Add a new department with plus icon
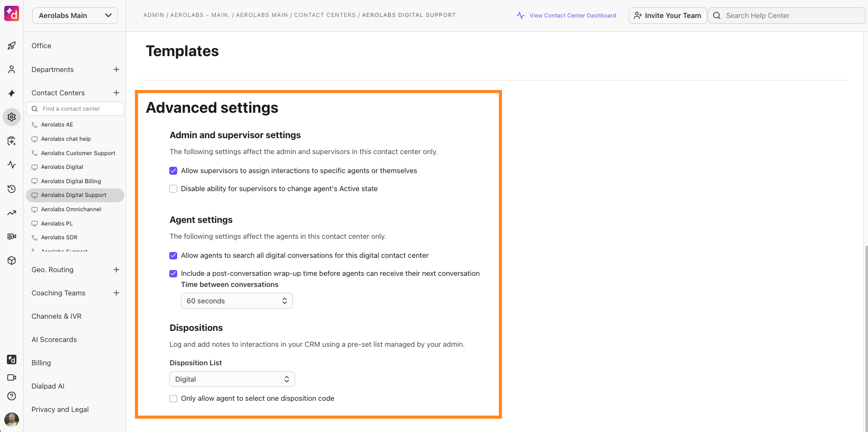Viewport: 868px width, 432px height. (116, 69)
